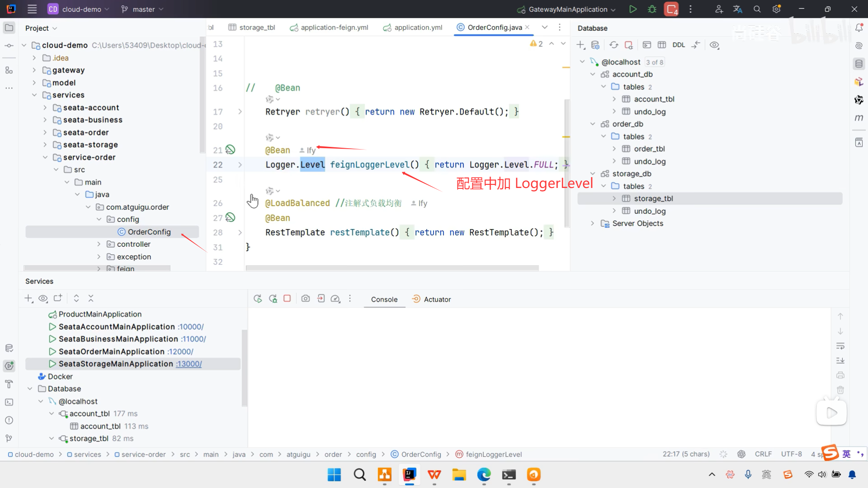Screen dimensions: 868x488
Task: Click the Debug bug icon
Action: [x=652, y=9]
